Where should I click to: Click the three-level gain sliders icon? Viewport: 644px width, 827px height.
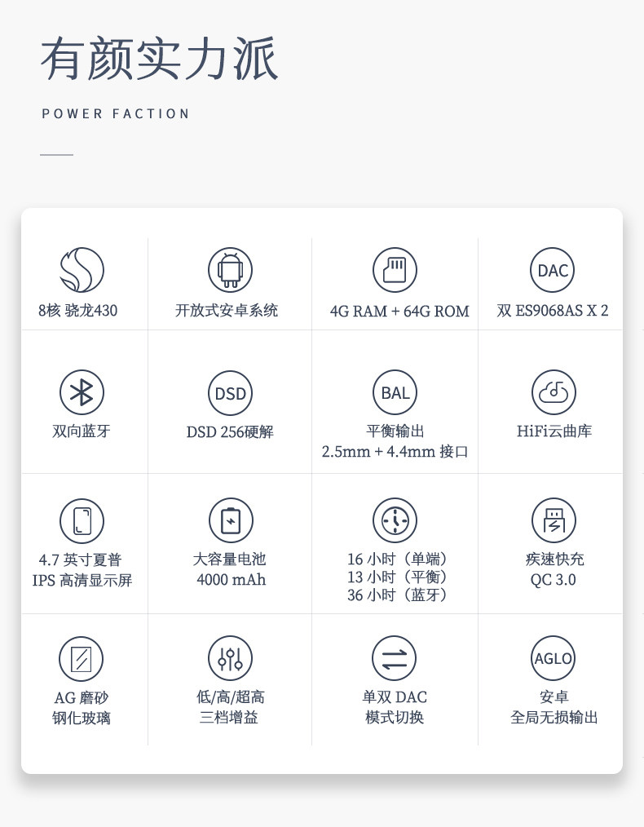click(231, 658)
